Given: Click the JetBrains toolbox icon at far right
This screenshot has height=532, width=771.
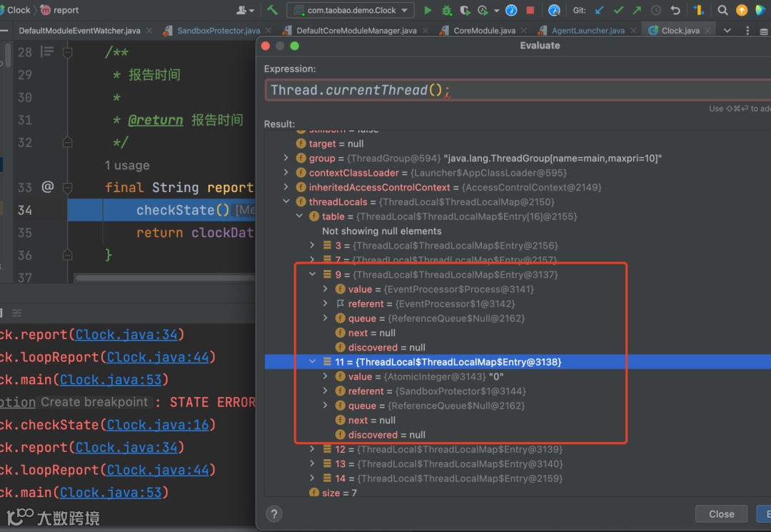Looking at the screenshot, I should point(760,10).
